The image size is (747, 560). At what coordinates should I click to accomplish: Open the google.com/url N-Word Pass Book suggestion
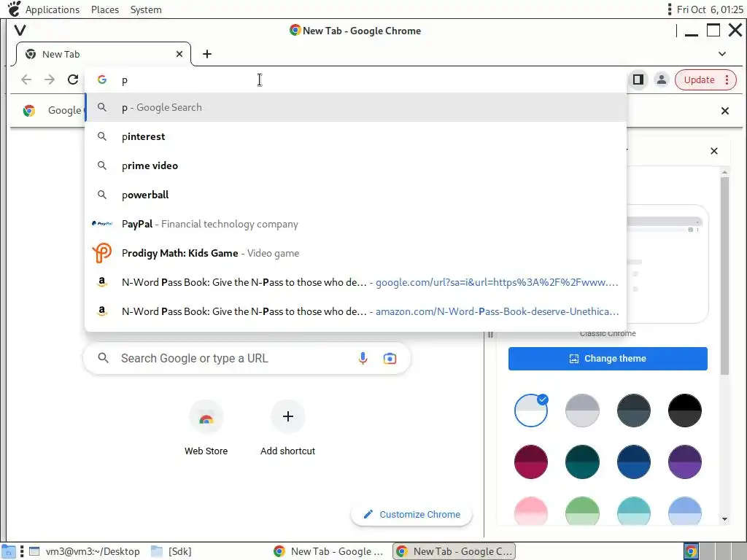pos(355,282)
